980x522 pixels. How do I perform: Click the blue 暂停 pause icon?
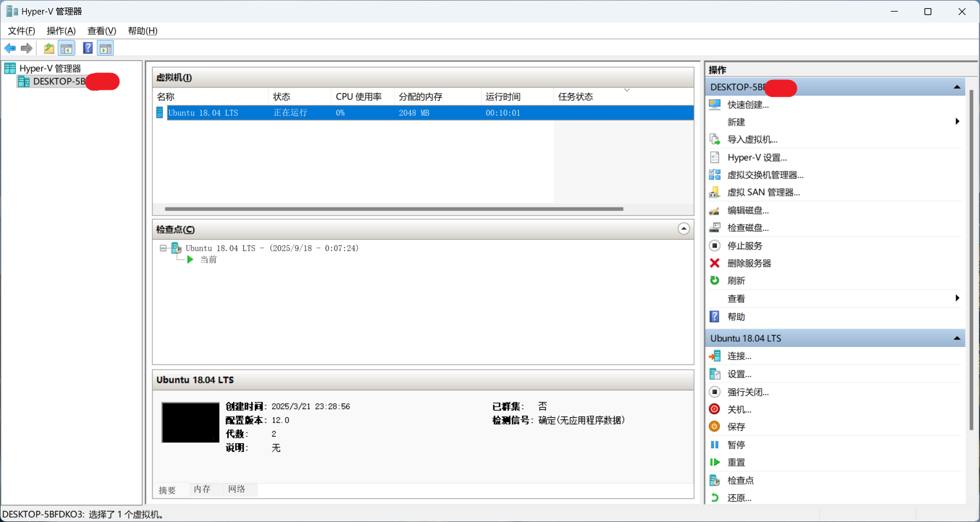coord(715,444)
